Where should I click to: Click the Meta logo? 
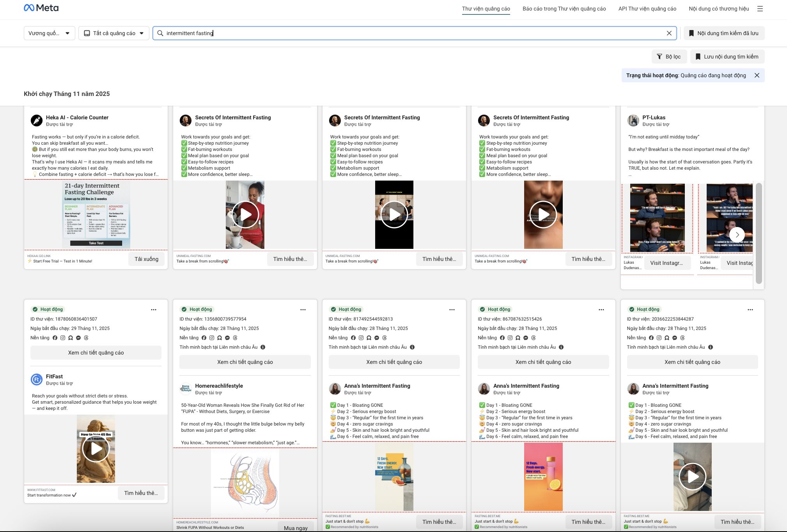point(41,8)
